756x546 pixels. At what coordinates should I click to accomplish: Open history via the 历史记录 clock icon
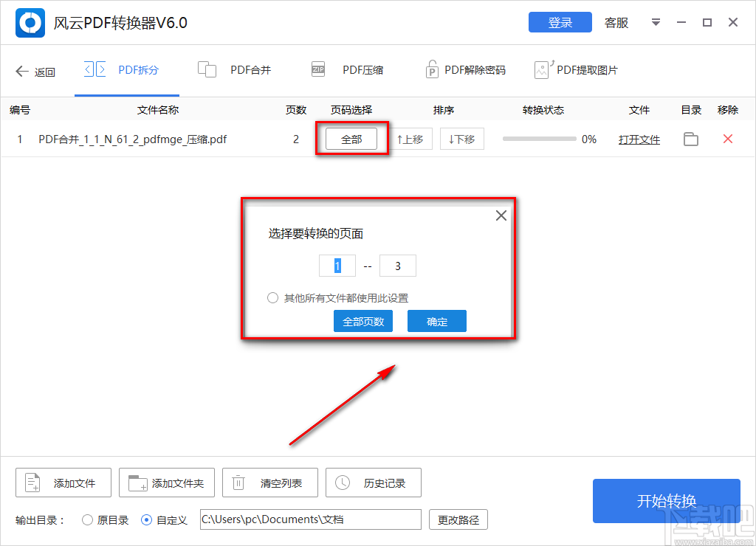pyautogui.click(x=341, y=483)
